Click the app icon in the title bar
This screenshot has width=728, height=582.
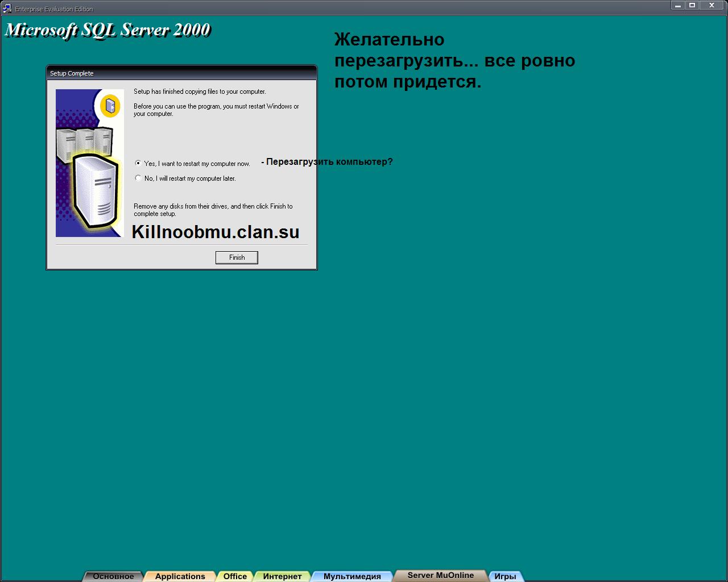(7, 9)
